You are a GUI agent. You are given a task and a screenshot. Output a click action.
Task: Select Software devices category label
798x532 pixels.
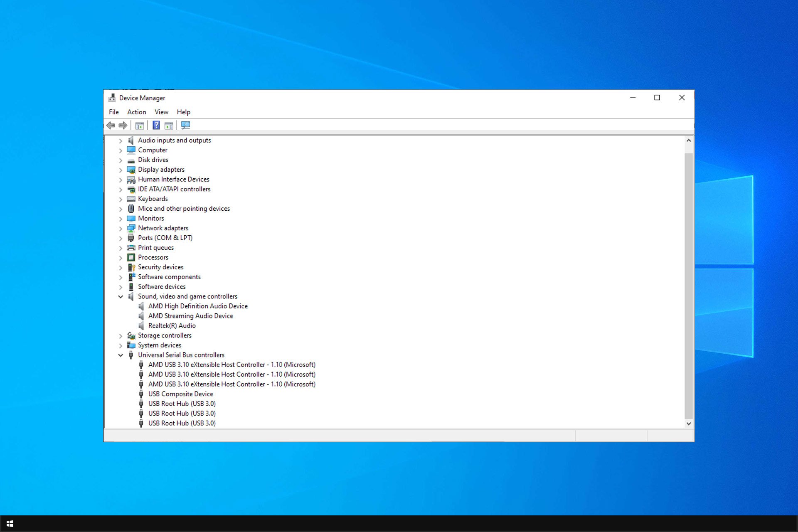pos(162,286)
